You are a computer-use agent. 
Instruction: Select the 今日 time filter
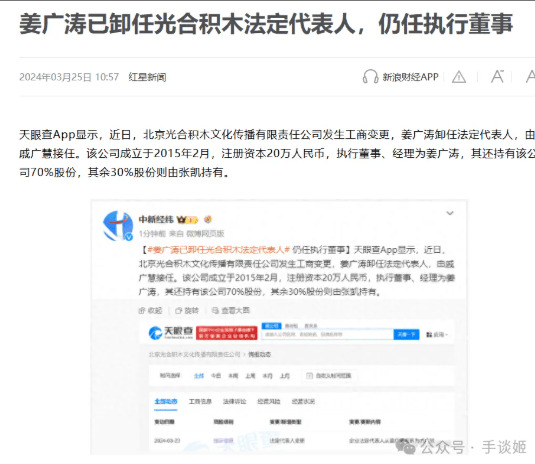pos(216,376)
